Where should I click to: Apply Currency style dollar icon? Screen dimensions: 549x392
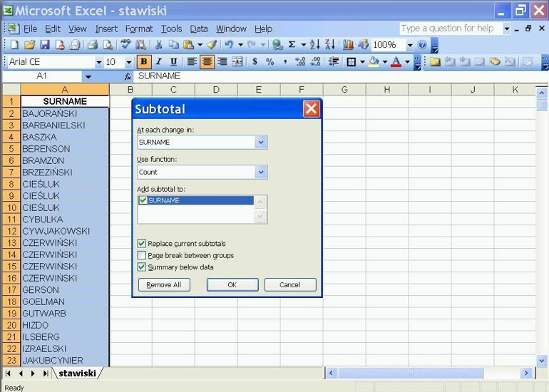coord(255,62)
